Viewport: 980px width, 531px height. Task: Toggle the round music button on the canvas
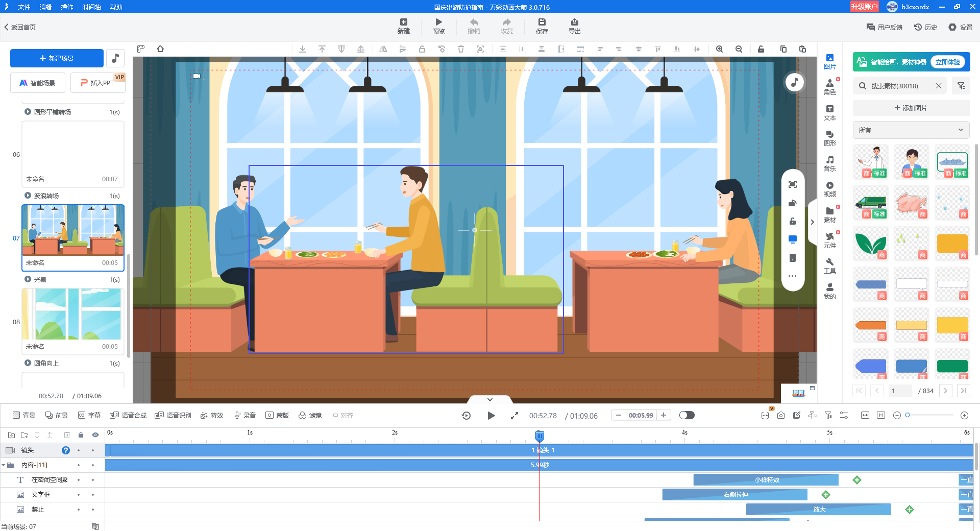(x=794, y=82)
